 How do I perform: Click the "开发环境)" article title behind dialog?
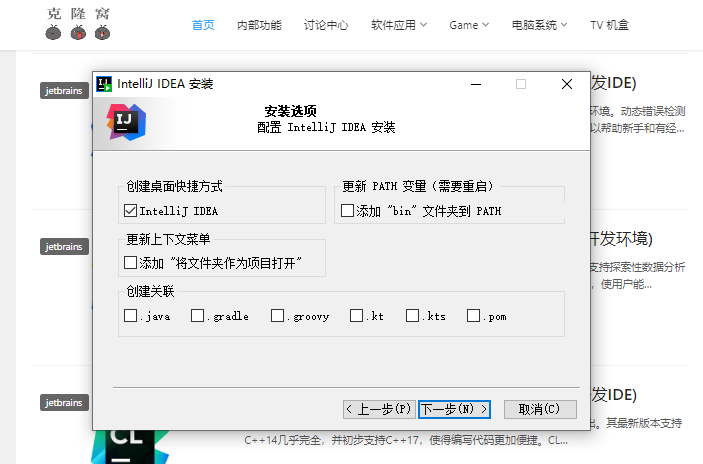(x=621, y=239)
